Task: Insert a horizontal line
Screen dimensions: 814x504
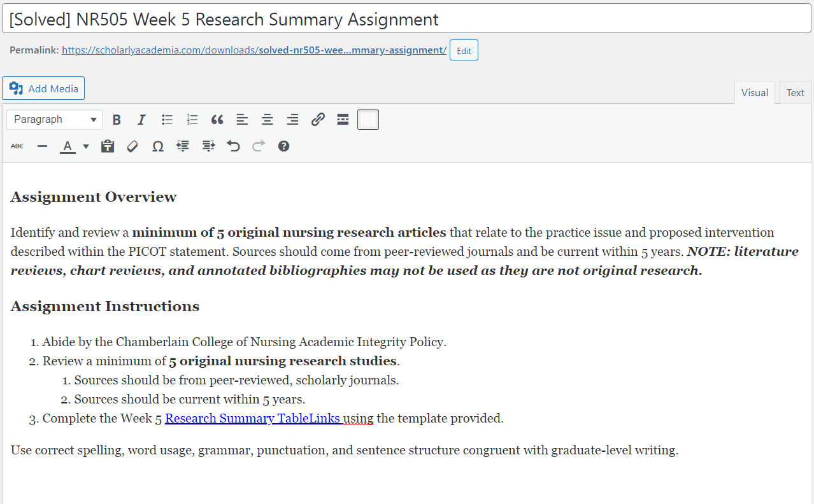Action: (x=42, y=146)
